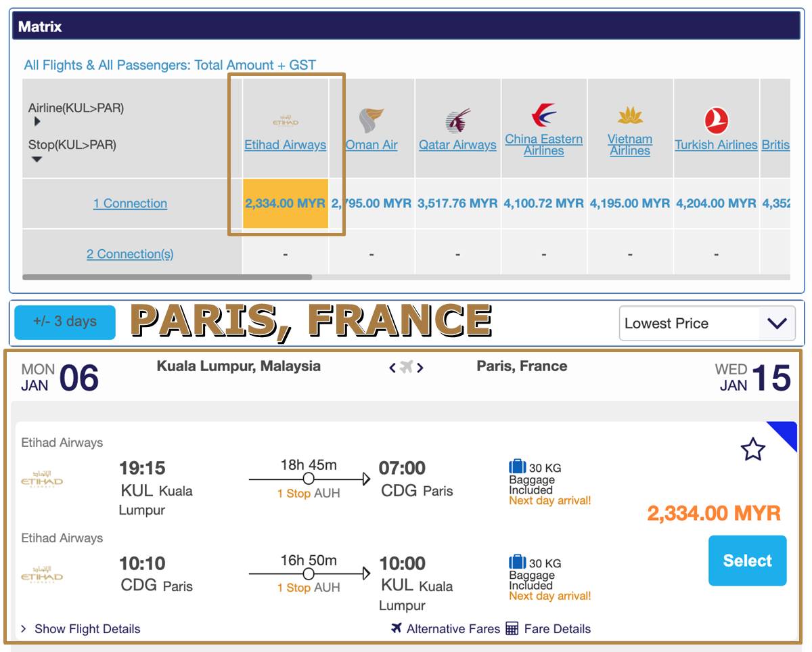Expand Show Flight Details
The width and height of the screenshot is (812, 652).
coord(81,629)
